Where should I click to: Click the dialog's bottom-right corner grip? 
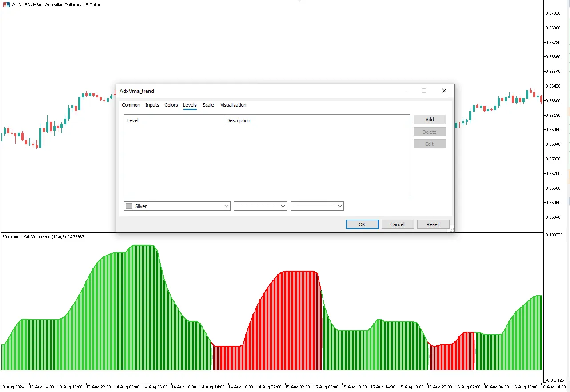click(452, 230)
